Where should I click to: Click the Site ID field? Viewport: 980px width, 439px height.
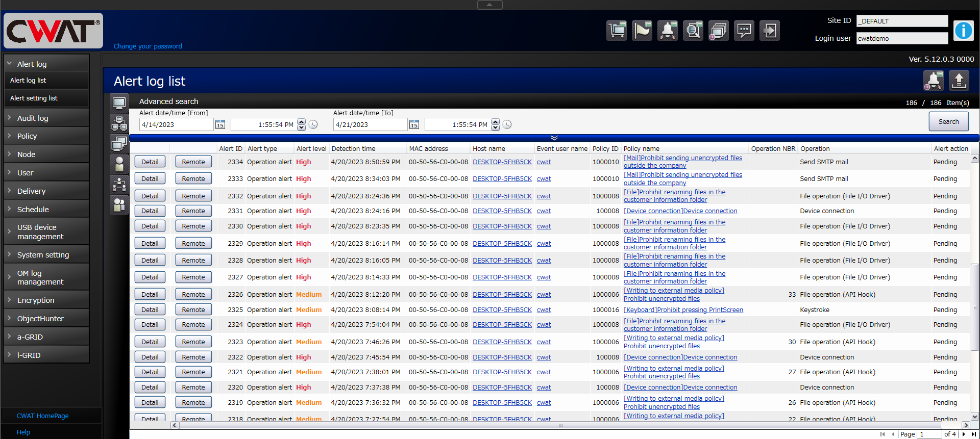point(902,21)
